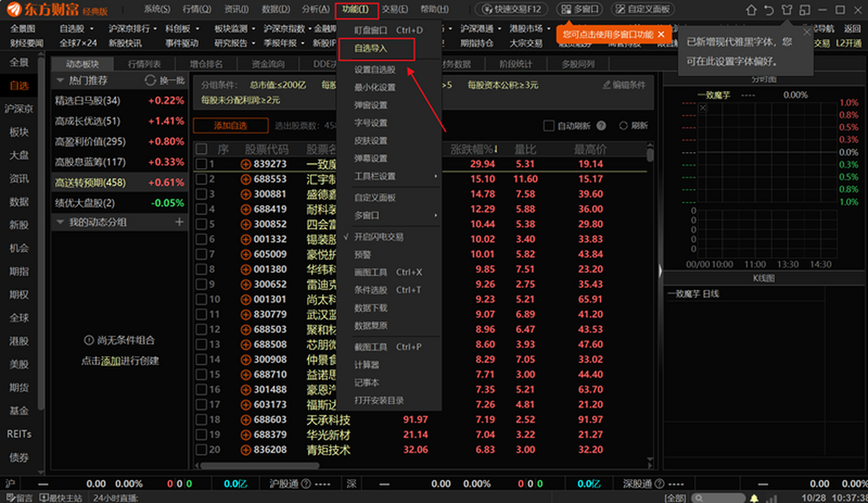Click the bell notification icon in status bar
This screenshot has width=868, height=503.
754,498
